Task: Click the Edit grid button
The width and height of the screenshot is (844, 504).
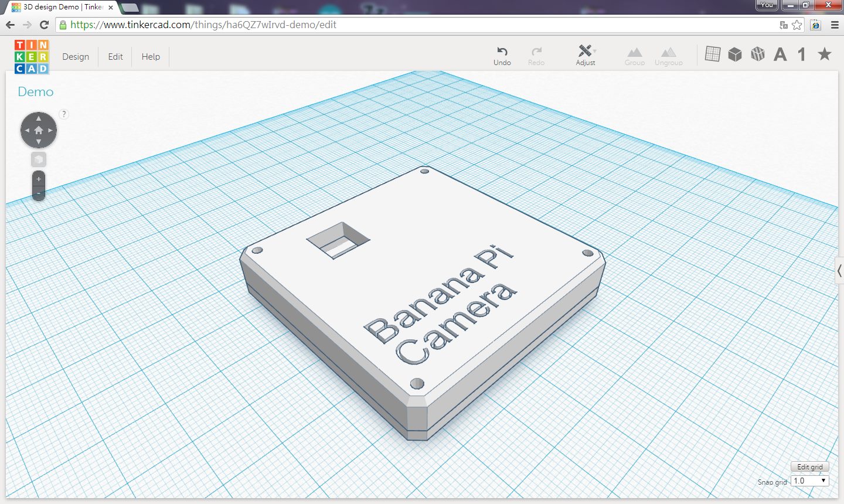Action: [x=810, y=467]
